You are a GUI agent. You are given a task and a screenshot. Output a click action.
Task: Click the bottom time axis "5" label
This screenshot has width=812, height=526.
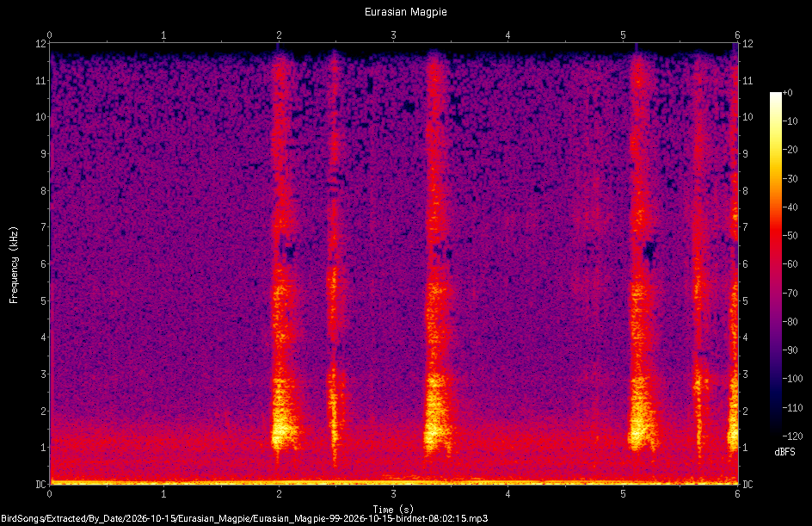623,494
